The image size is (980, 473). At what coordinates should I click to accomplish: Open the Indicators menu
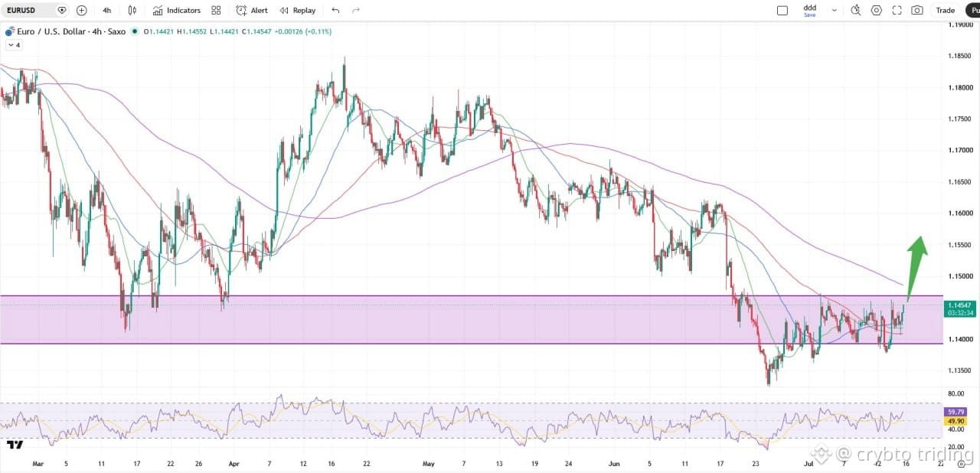[177, 10]
